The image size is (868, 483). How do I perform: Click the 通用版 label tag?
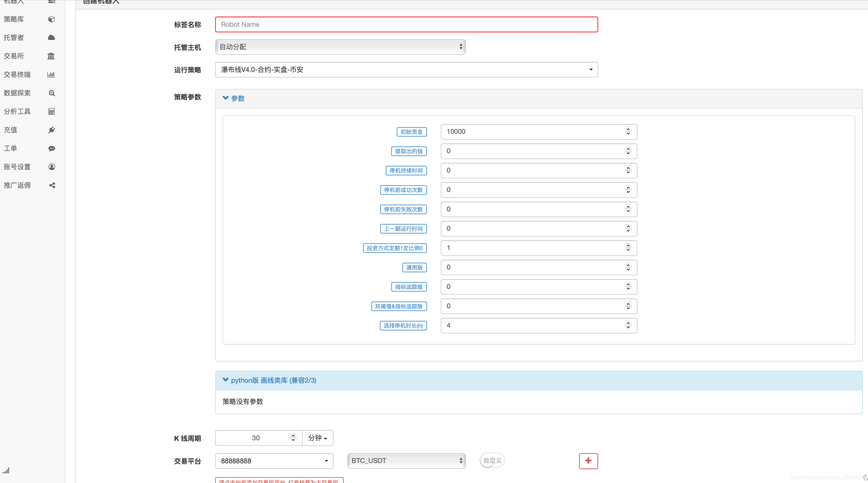tap(414, 267)
